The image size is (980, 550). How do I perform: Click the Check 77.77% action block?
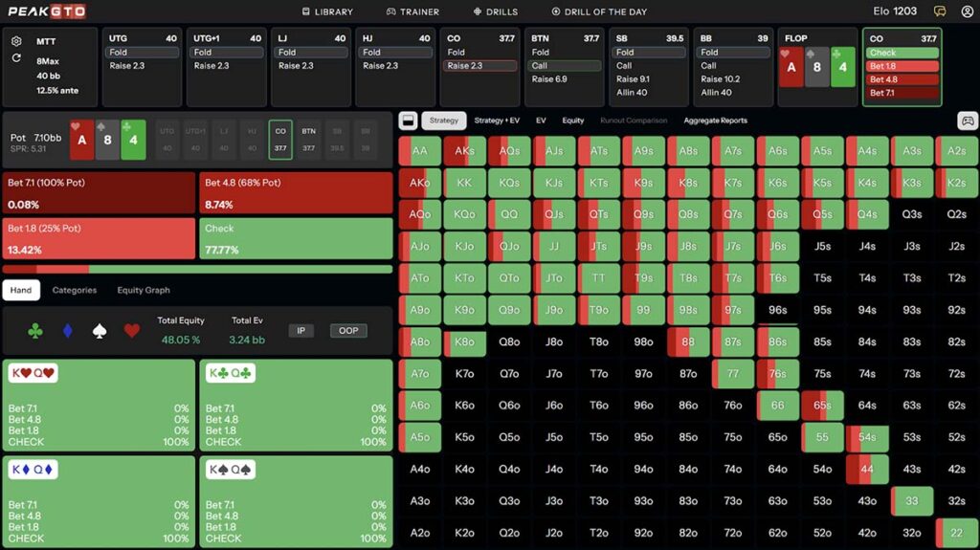297,239
